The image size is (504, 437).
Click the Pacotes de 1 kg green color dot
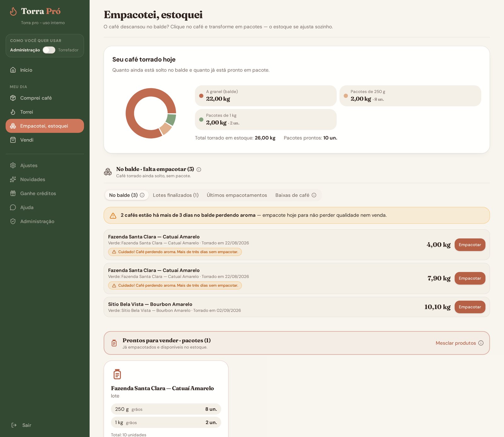pos(201,120)
